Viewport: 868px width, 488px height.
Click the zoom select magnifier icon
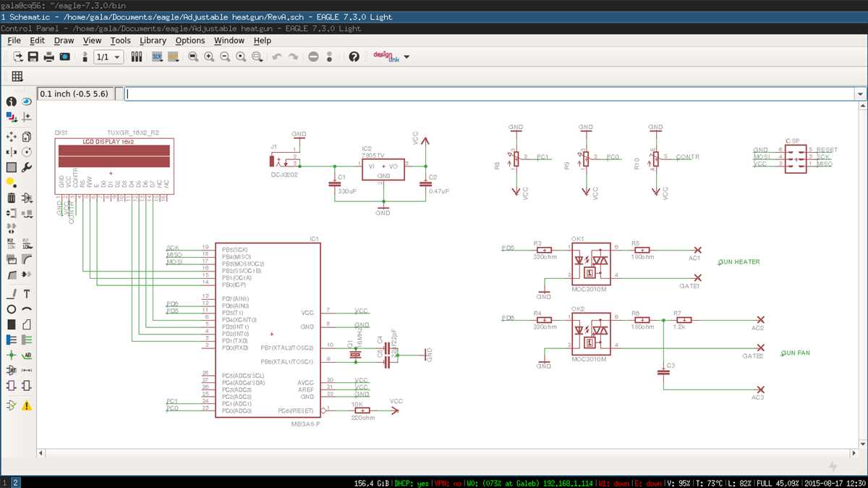coord(257,56)
